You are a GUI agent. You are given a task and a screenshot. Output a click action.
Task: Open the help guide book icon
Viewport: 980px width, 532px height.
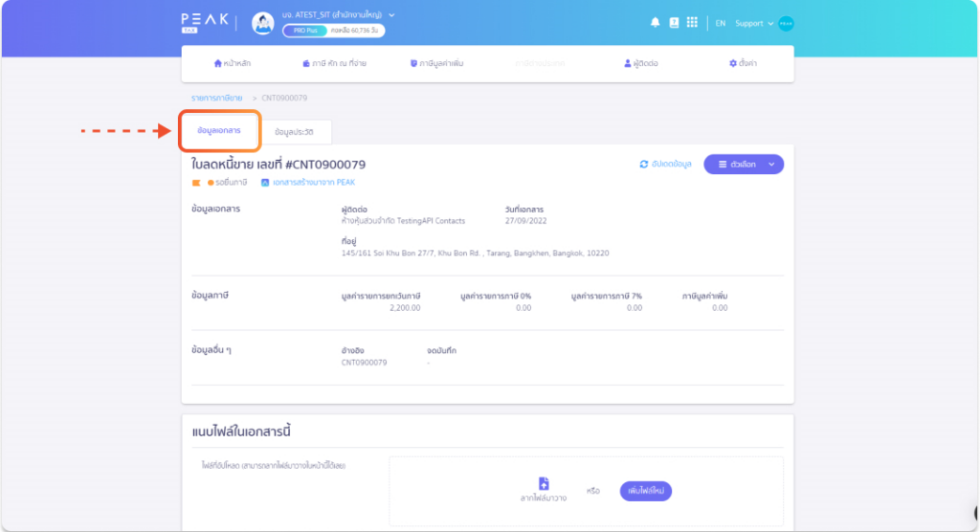tap(674, 23)
